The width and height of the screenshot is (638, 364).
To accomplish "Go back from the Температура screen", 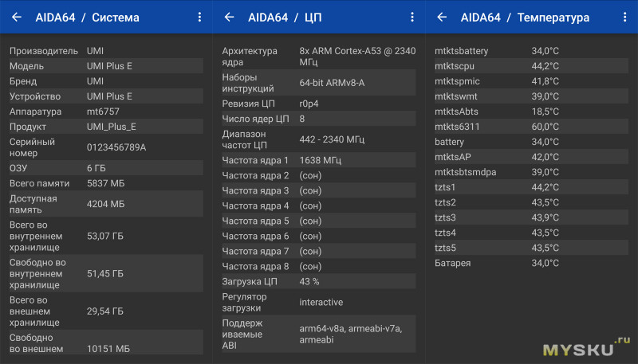I will (442, 17).
